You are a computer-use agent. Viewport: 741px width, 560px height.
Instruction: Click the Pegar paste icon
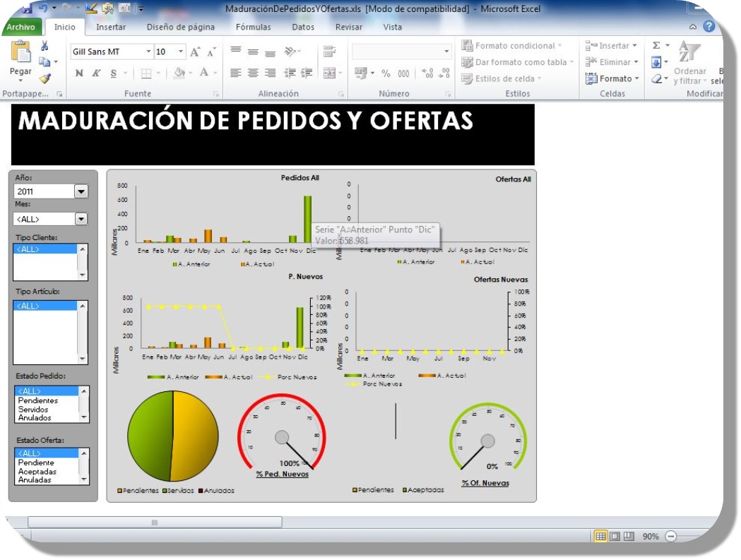20,53
